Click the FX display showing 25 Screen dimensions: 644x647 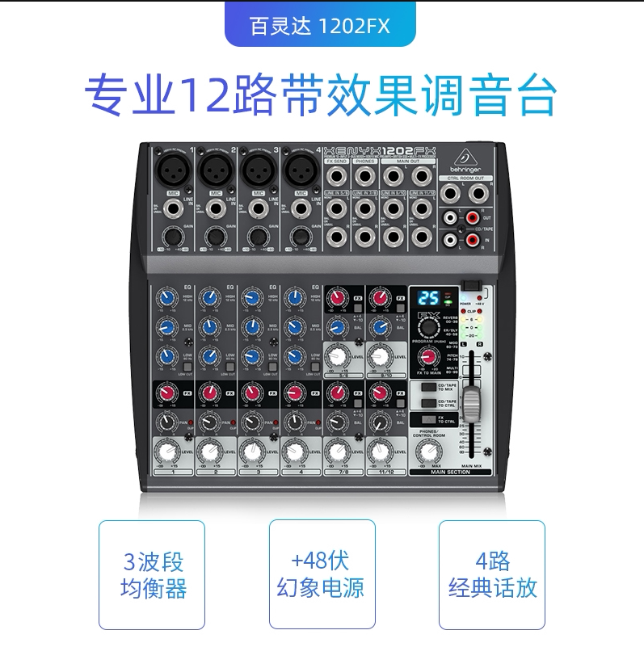428,298
